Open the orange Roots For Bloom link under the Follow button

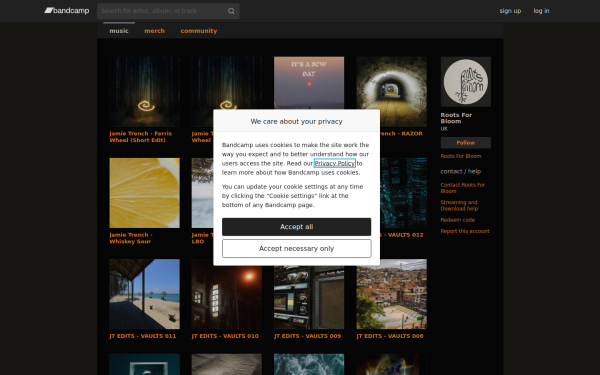click(x=461, y=156)
